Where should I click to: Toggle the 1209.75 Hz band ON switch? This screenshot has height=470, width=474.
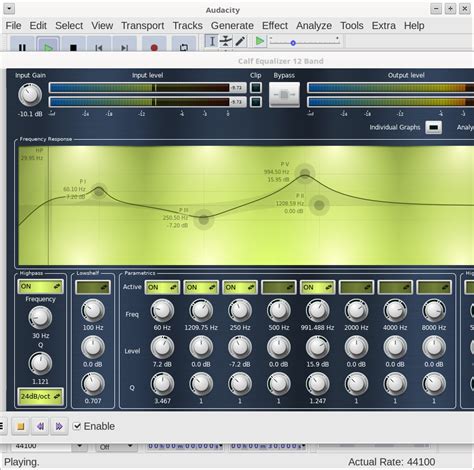pyautogui.click(x=201, y=287)
